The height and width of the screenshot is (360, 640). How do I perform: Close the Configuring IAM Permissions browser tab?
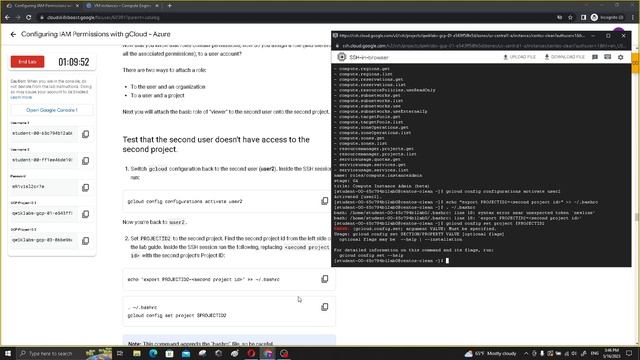(78, 6)
